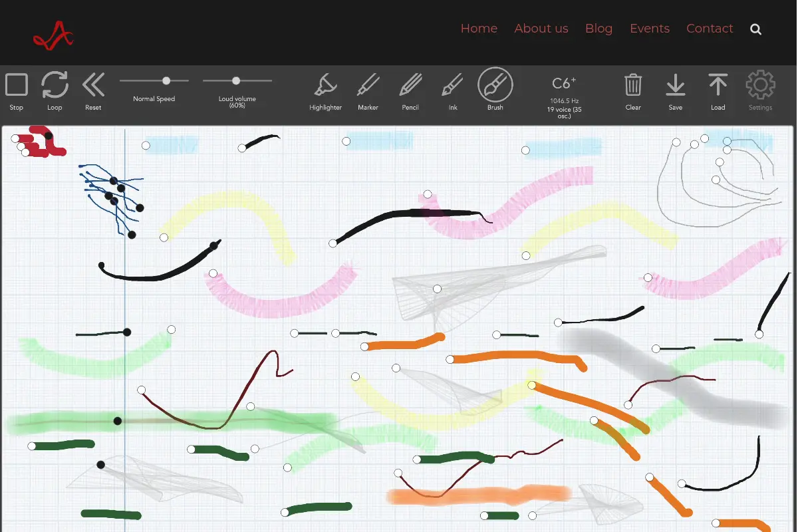Image resolution: width=798 pixels, height=532 pixels.
Task: Select the Ink tool
Action: [x=453, y=85]
